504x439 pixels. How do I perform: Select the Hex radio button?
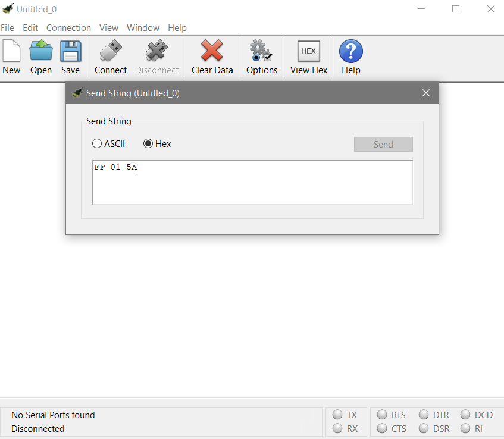148,144
